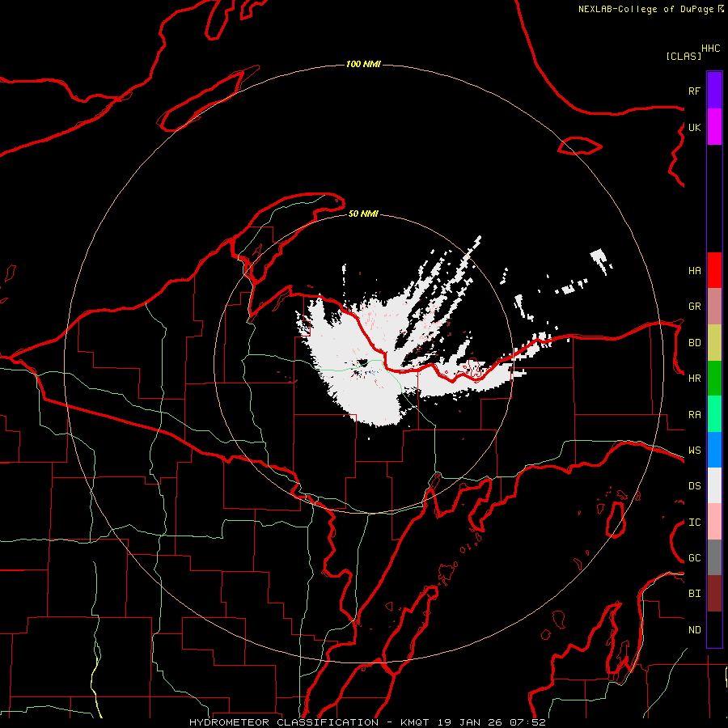Viewport: 728px width, 728px height.
Task: Click the 07:52 timestamp
Action: [527, 722]
